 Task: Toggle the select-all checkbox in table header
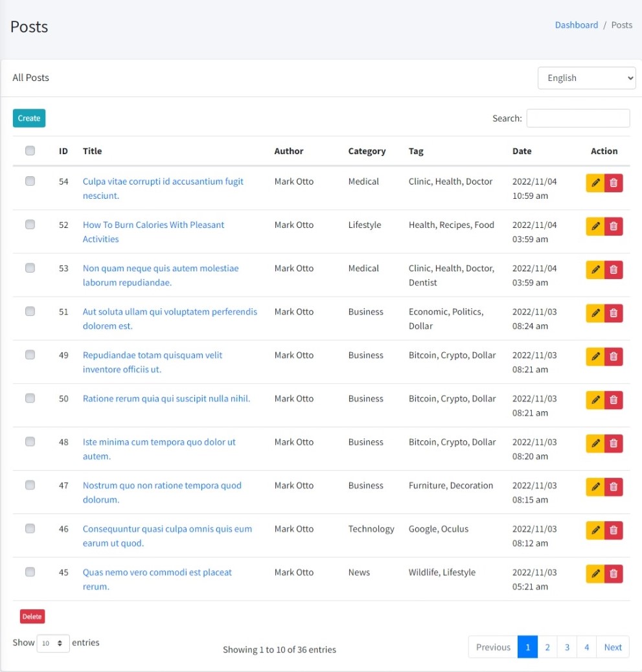tap(30, 151)
